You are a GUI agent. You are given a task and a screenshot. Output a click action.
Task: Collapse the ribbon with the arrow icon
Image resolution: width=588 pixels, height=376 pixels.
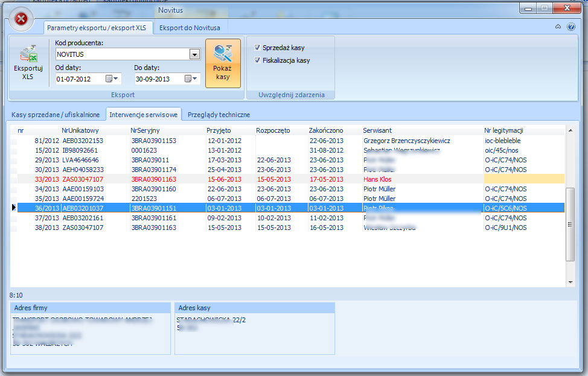pyautogui.click(x=558, y=27)
